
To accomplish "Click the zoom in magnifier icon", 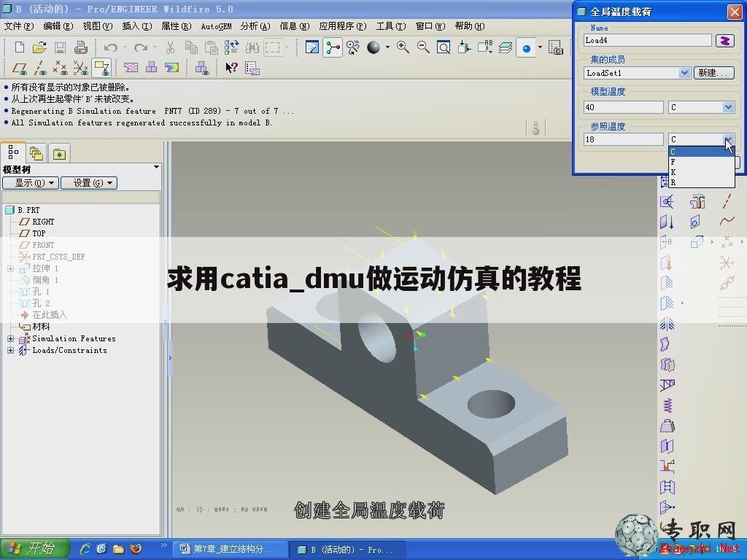I will 403,47.
